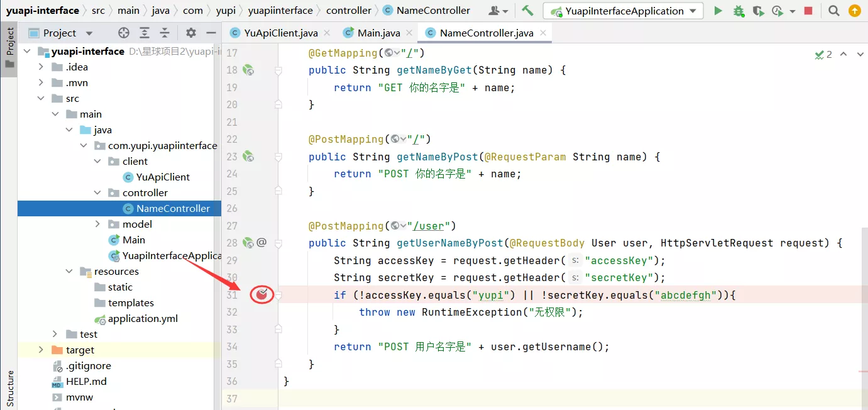Viewport: 868px width, 410px height.
Task: Click the orange update arrow icon
Action: 854,11
